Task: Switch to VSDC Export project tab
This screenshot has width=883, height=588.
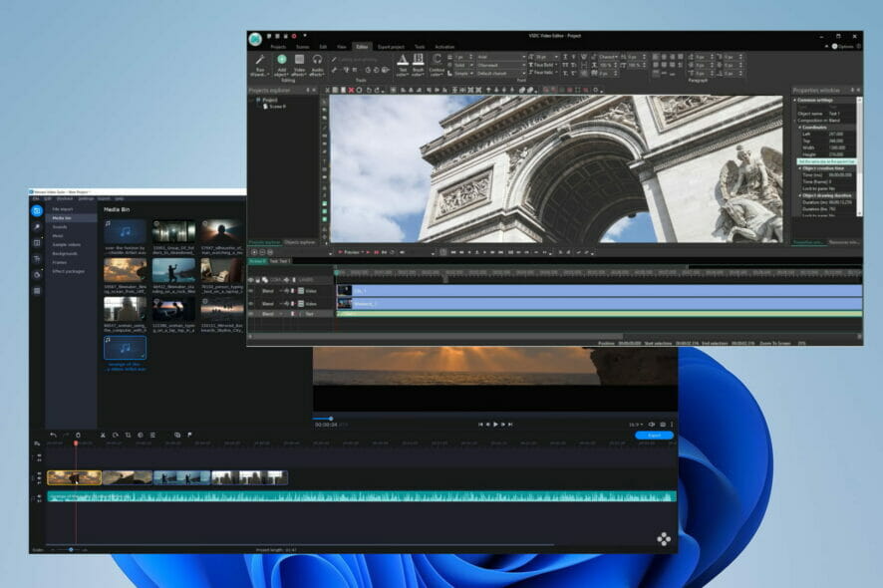Action: click(x=391, y=47)
